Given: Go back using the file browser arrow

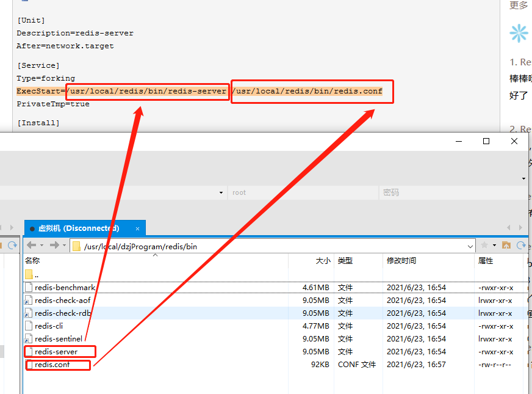Looking at the screenshot, I should (x=31, y=245).
